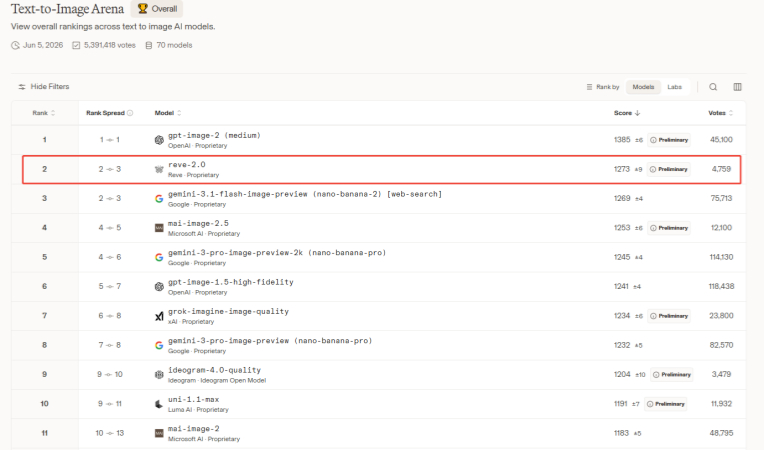Click the database icon beside models count

pyautogui.click(x=149, y=45)
